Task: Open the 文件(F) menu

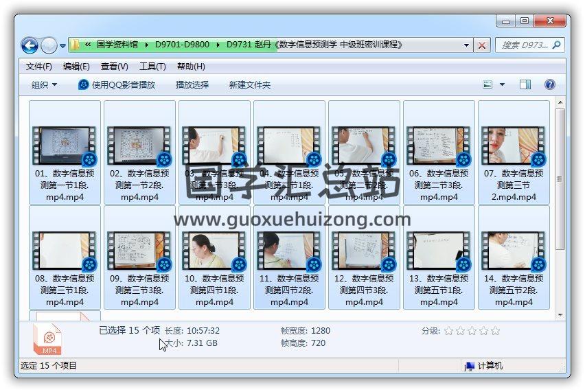Action: click(38, 67)
